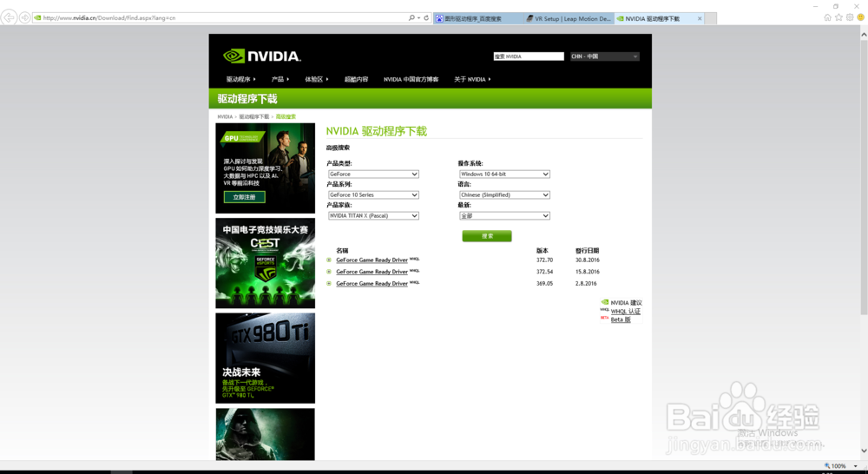Image resolution: width=868 pixels, height=474 pixels.
Task: Open the 产品类型 GeForce dropdown
Action: (373, 174)
